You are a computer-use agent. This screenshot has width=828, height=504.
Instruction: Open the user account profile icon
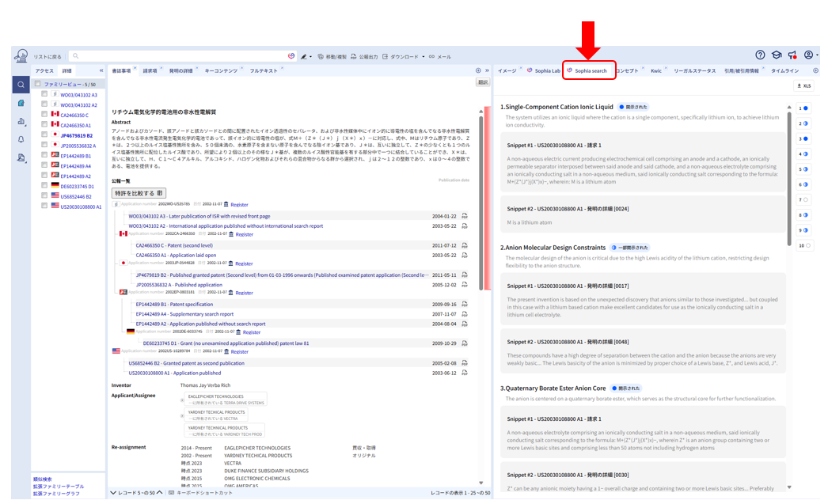click(808, 55)
